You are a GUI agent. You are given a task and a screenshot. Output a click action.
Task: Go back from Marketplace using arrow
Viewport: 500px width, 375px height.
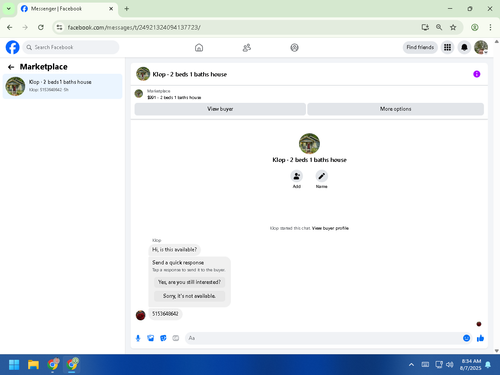click(x=11, y=67)
